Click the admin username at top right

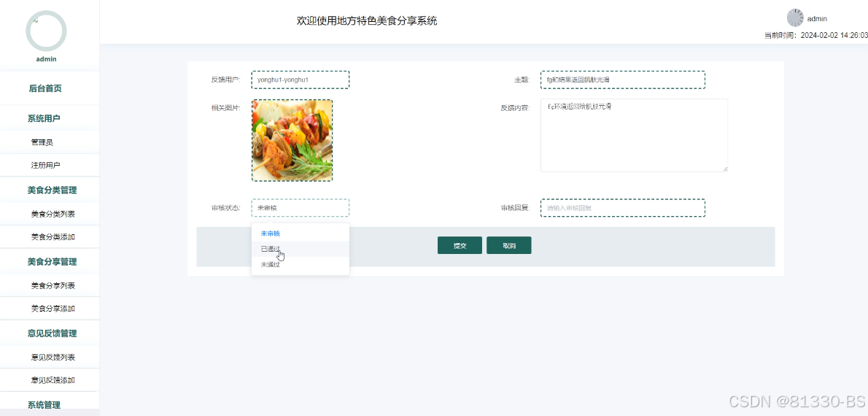coord(817,19)
